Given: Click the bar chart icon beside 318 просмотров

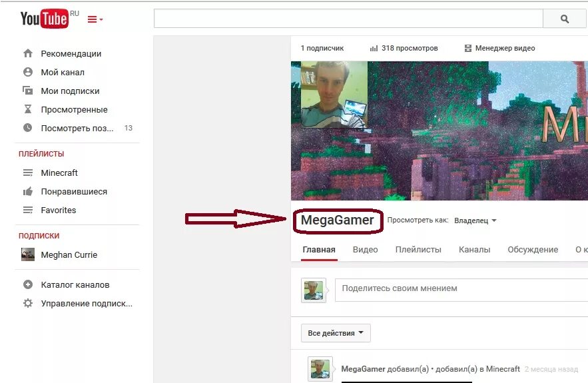Looking at the screenshot, I should (374, 49).
